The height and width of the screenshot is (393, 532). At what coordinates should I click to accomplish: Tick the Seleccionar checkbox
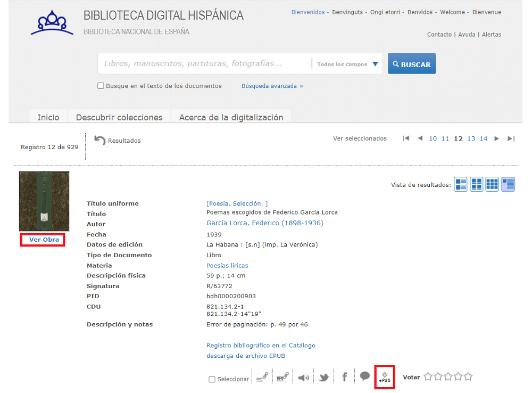[x=212, y=379]
